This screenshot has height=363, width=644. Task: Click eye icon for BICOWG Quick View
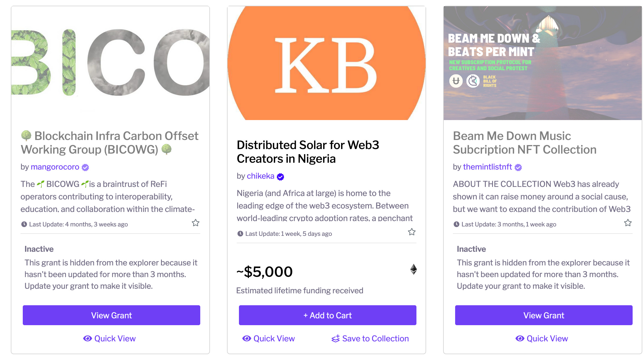(87, 338)
